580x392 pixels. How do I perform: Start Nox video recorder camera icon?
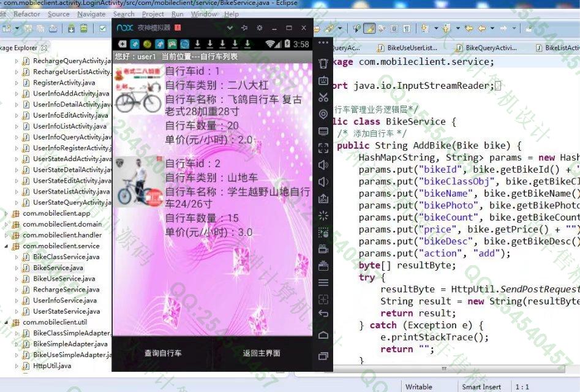[323, 249]
